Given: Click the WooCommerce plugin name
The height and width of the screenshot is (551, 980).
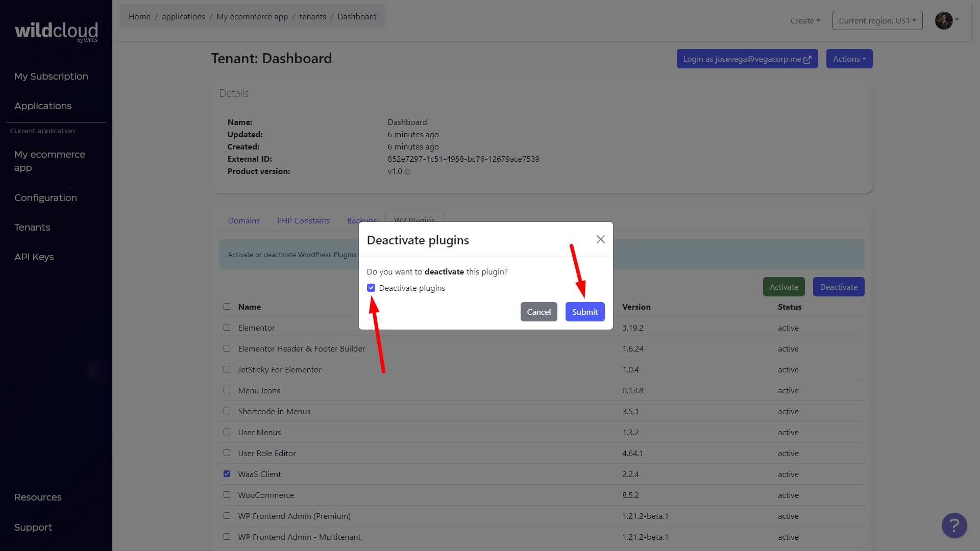Looking at the screenshot, I should pos(266,495).
